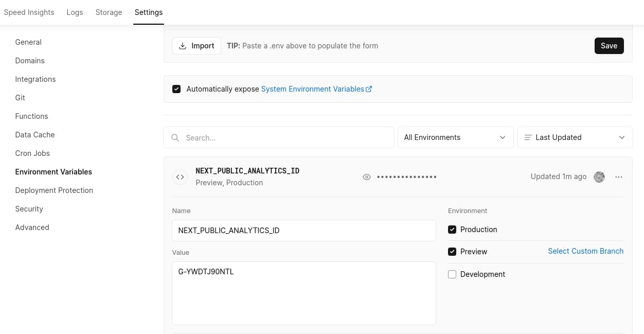Click the user avatar next to Updated 1m ago
The image size is (644, 334).
pos(599,177)
